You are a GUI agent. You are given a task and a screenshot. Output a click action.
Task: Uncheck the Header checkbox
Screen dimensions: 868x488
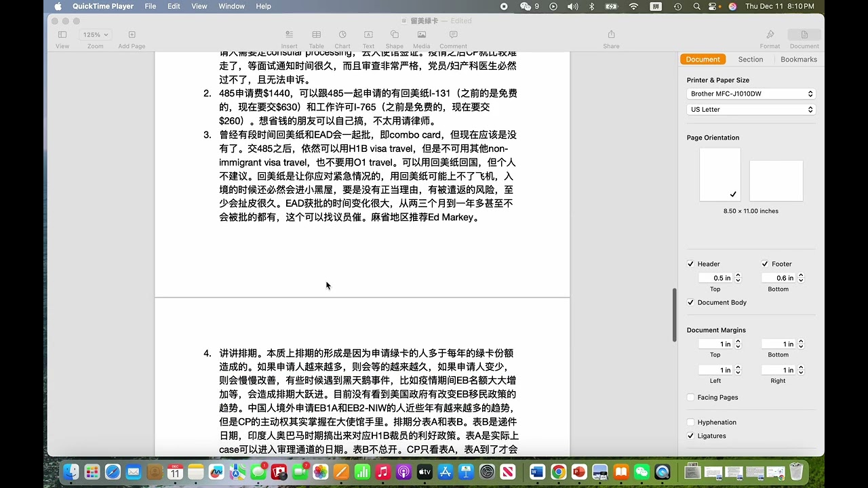coord(690,264)
